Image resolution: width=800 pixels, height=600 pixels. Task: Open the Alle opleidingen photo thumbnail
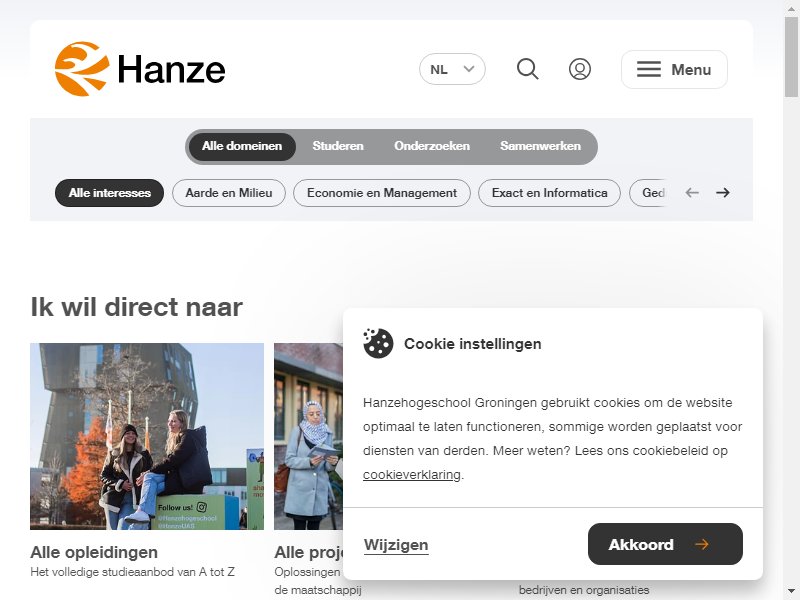(147, 436)
